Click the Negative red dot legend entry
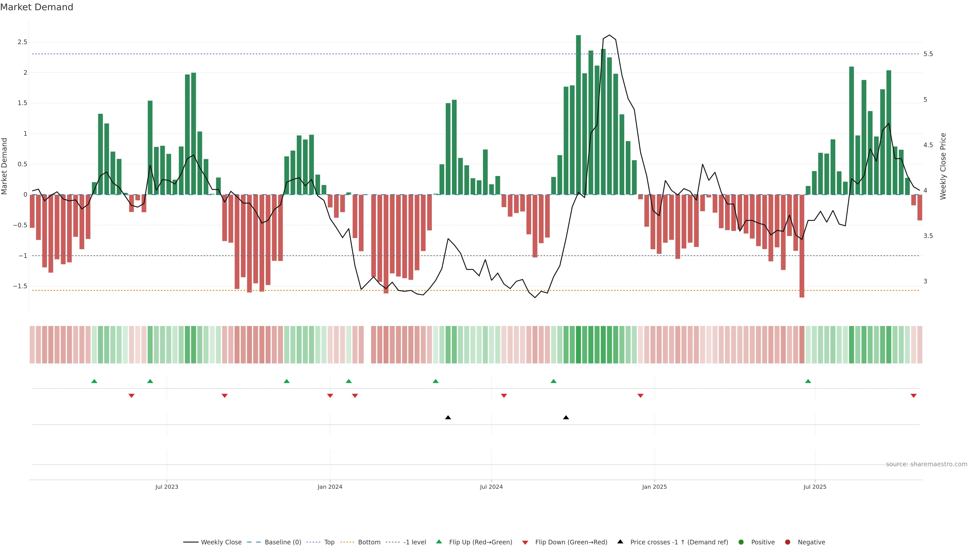Viewport: 980px width, 551px height. [x=788, y=542]
